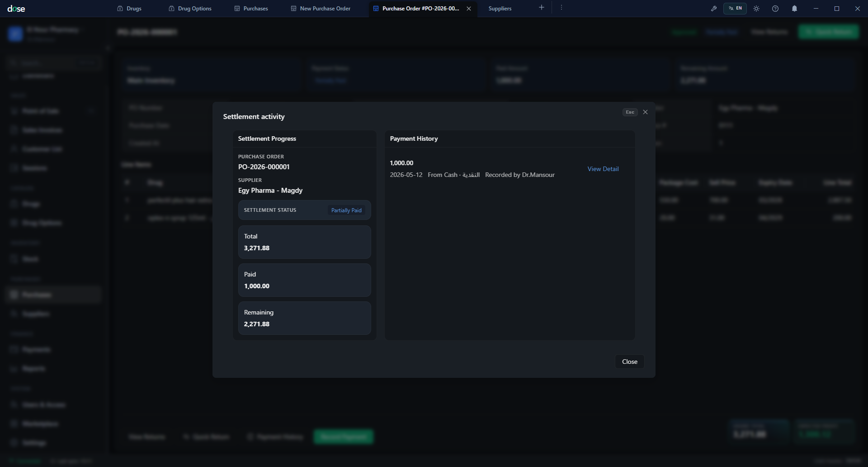Click the Total value 3,271.88
The width and height of the screenshot is (868, 467).
coord(257,248)
